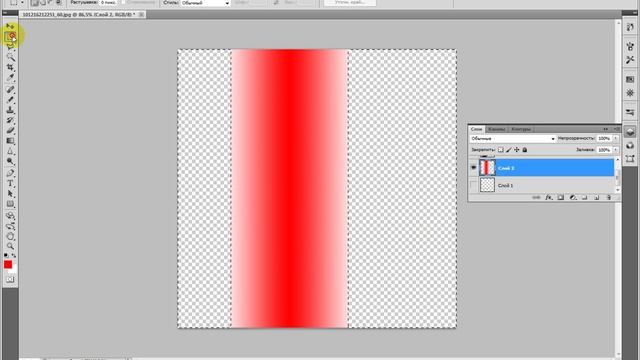
Task: Toggle Quick Mask mode button
Action: tap(10, 279)
